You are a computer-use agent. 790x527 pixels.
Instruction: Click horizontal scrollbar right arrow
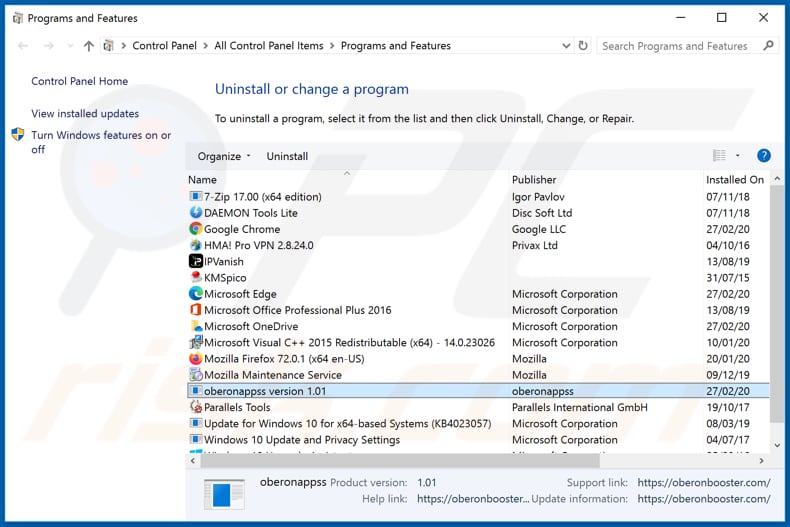pyautogui.click(x=761, y=460)
